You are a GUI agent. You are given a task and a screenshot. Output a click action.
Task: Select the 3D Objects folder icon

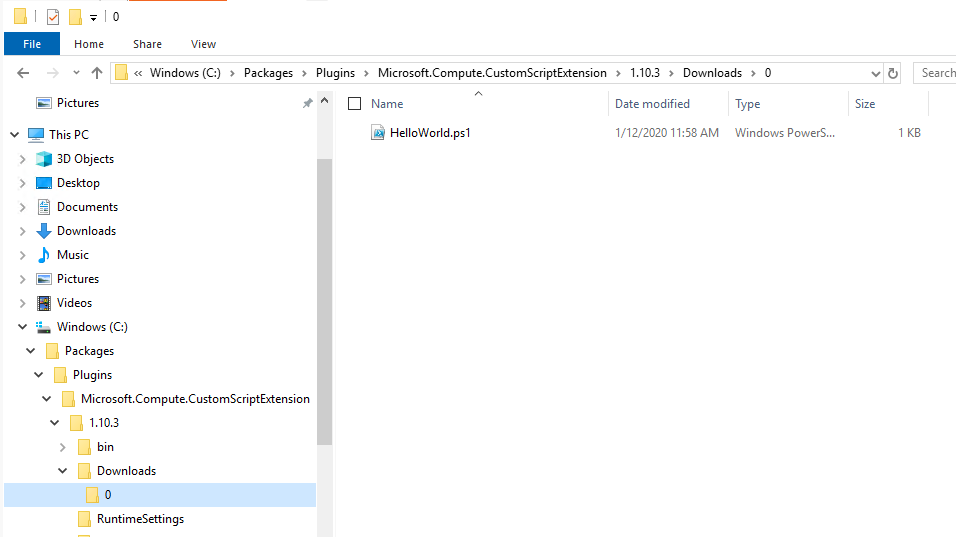(44, 159)
